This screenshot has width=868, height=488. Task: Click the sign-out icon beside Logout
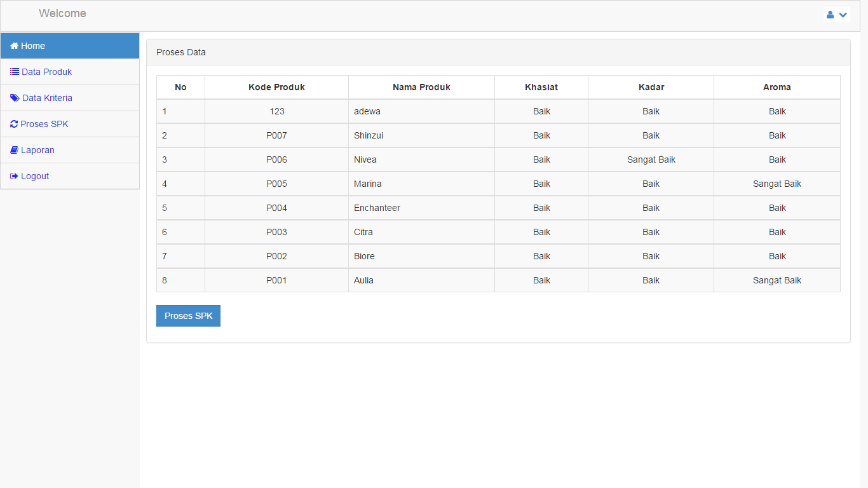[15, 176]
